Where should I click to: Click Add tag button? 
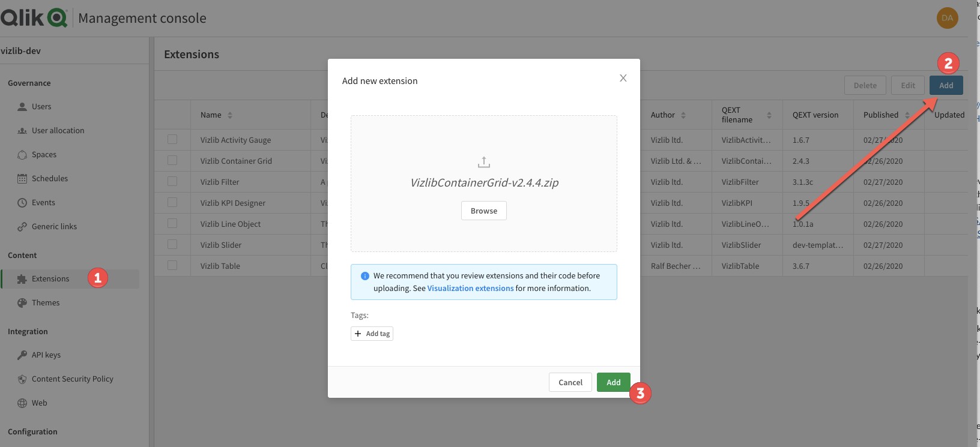tap(372, 334)
